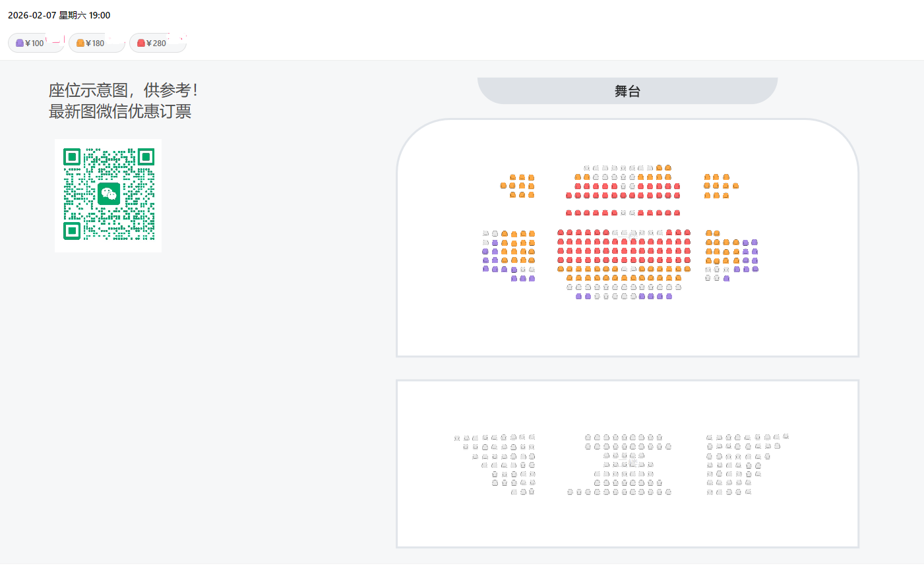
Task: Select bottom-left seat of balcony center block
Action: pyautogui.click(x=570, y=492)
